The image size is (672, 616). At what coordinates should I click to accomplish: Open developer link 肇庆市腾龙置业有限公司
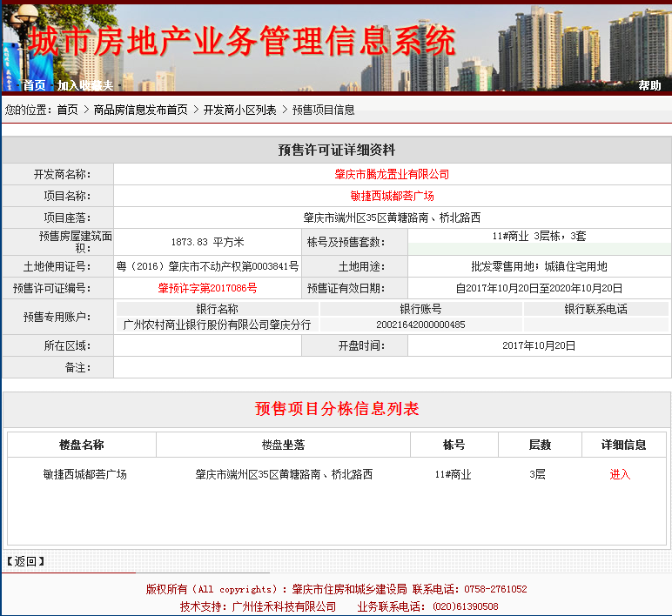392,175
